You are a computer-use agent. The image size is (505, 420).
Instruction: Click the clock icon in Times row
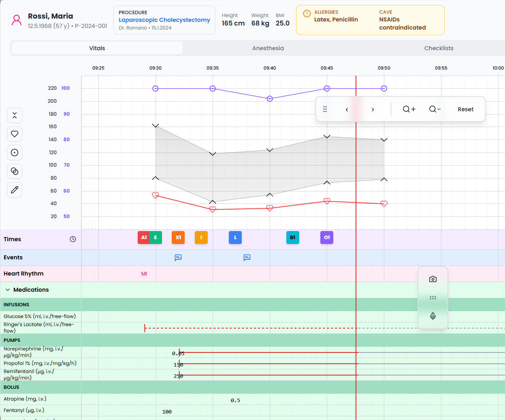pos(73,239)
